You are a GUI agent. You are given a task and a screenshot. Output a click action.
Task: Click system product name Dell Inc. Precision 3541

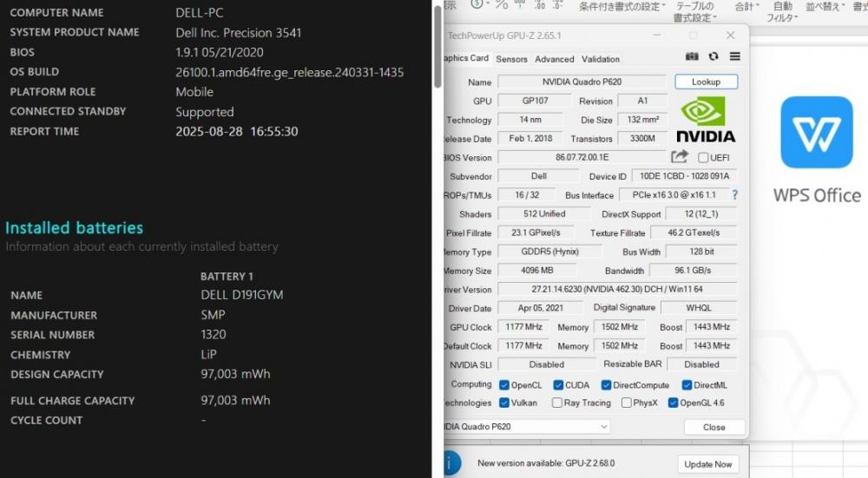pos(239,33)
